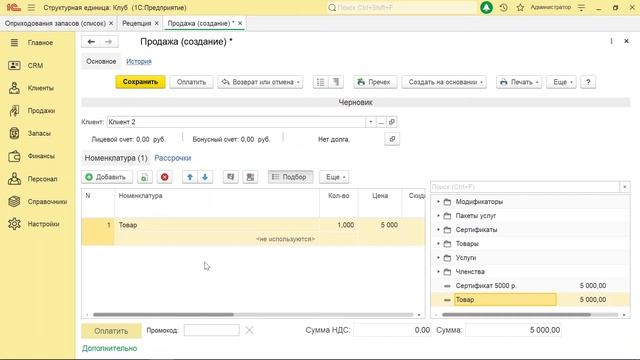
Task: Open the Запасы section
Action: click(38, 133)
